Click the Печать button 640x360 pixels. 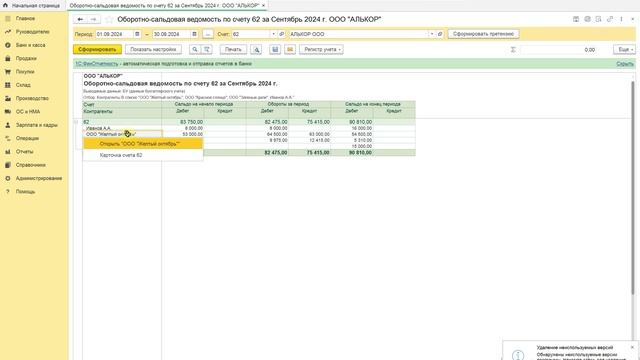(233, 49)
